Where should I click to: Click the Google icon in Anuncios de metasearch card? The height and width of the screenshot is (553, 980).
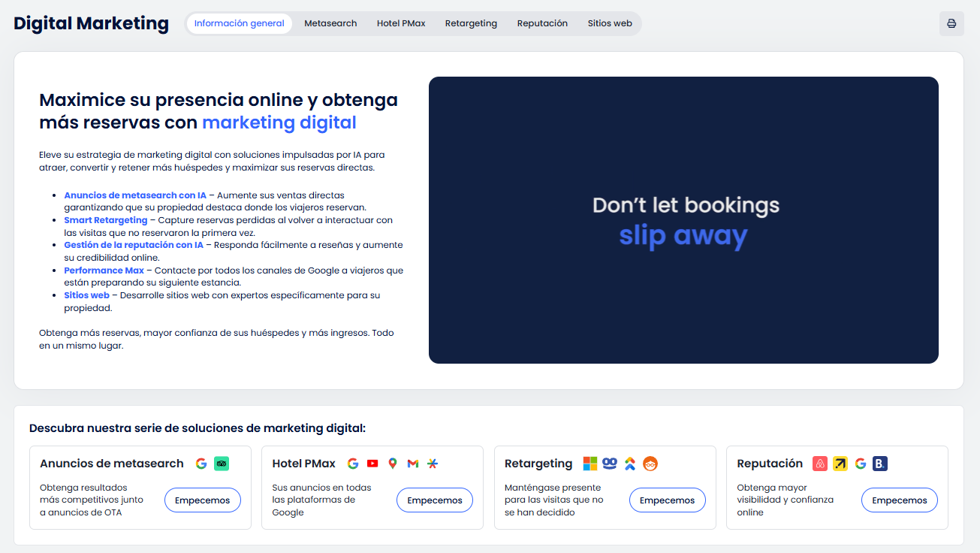pos(201,464)
